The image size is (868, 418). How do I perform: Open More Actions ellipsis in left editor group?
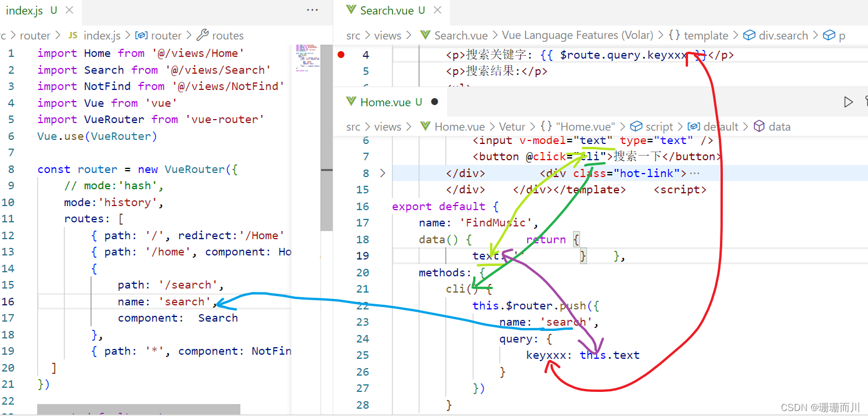[312, 10]
